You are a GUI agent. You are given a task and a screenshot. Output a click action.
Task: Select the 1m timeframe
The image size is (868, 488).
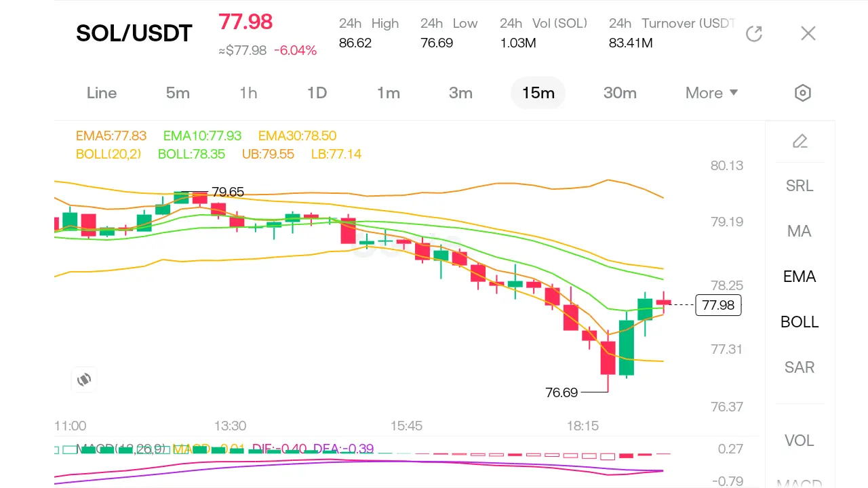pos(389,93)
